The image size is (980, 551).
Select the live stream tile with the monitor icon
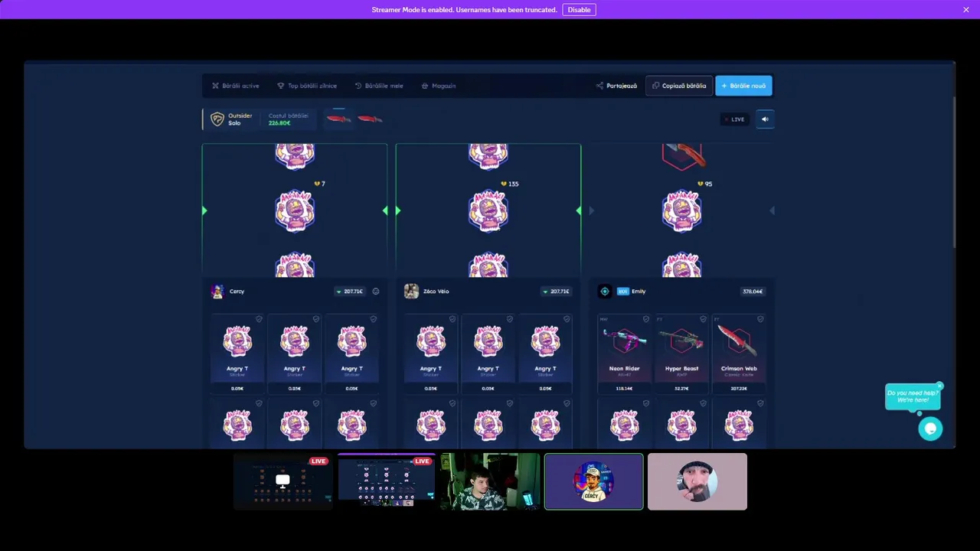[283, 481]
